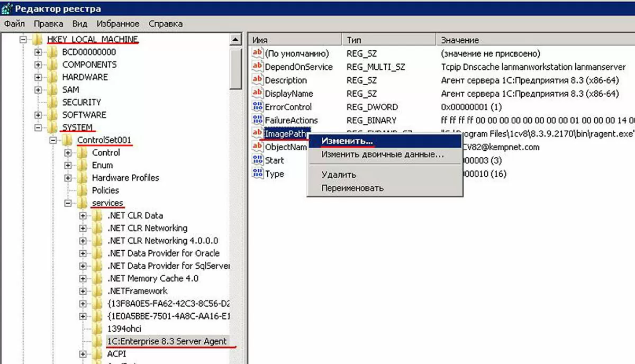Select the SECURITY folder icon

pos(52,102)
